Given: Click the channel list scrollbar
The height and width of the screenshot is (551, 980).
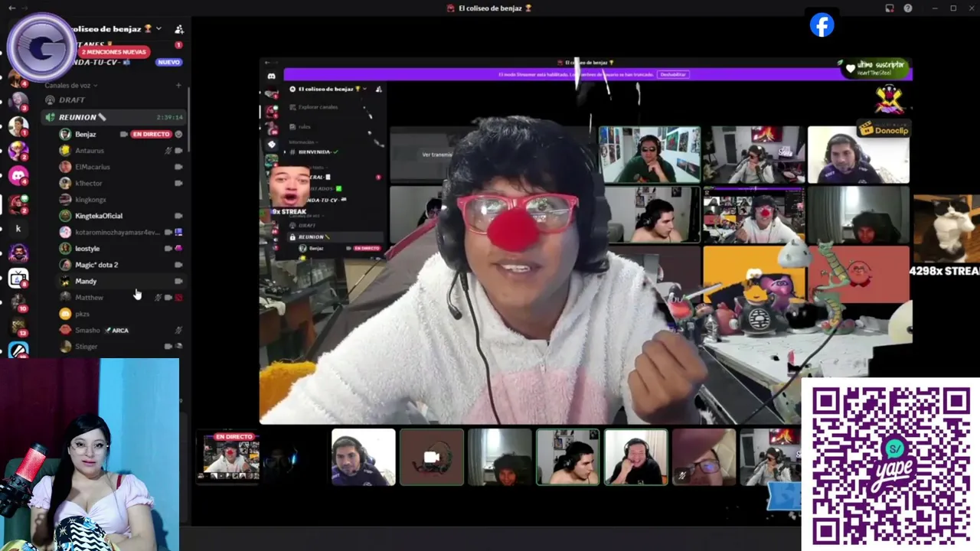Looking at the screenshot, I should pos(188,119).
